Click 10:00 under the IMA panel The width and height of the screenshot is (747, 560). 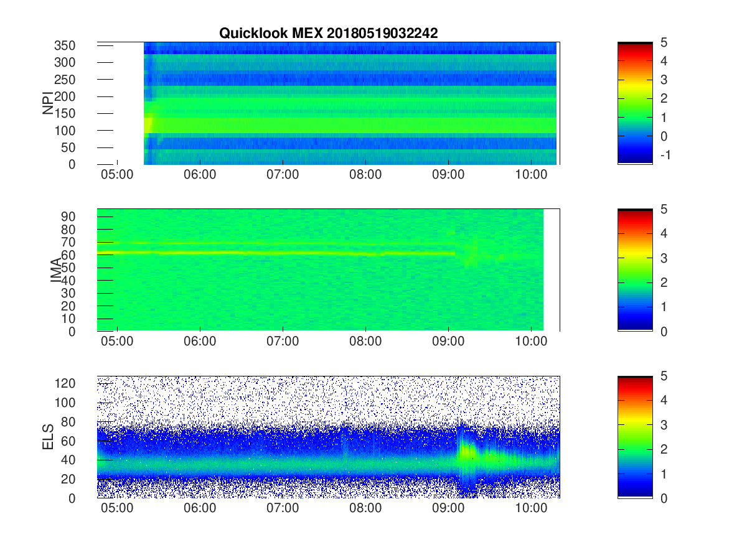click(531, 342)
